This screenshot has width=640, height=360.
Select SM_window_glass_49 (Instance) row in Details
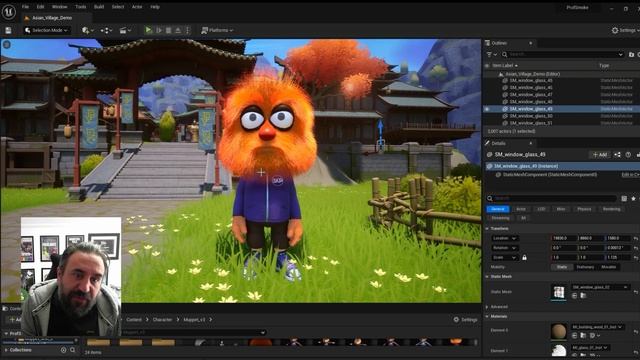pyautogui.click(x=562, y=166)
